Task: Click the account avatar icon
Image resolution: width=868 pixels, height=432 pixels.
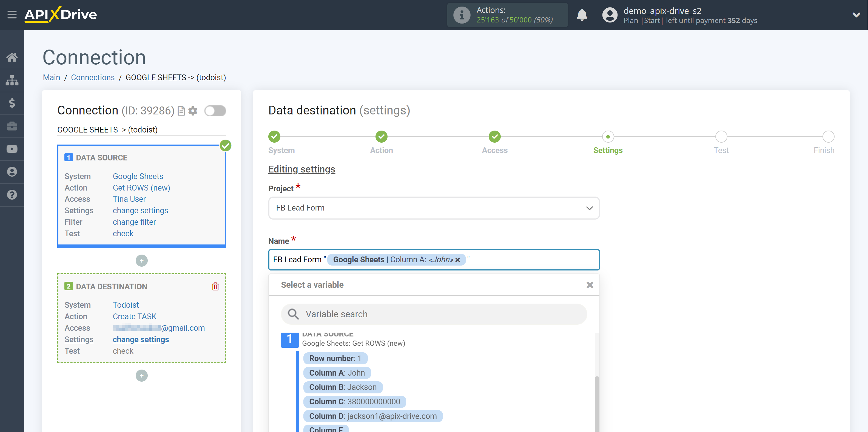Action: tap(610, 15)
